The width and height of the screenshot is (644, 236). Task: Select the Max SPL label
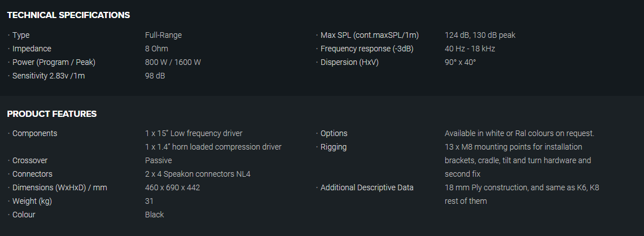point(370,35)
